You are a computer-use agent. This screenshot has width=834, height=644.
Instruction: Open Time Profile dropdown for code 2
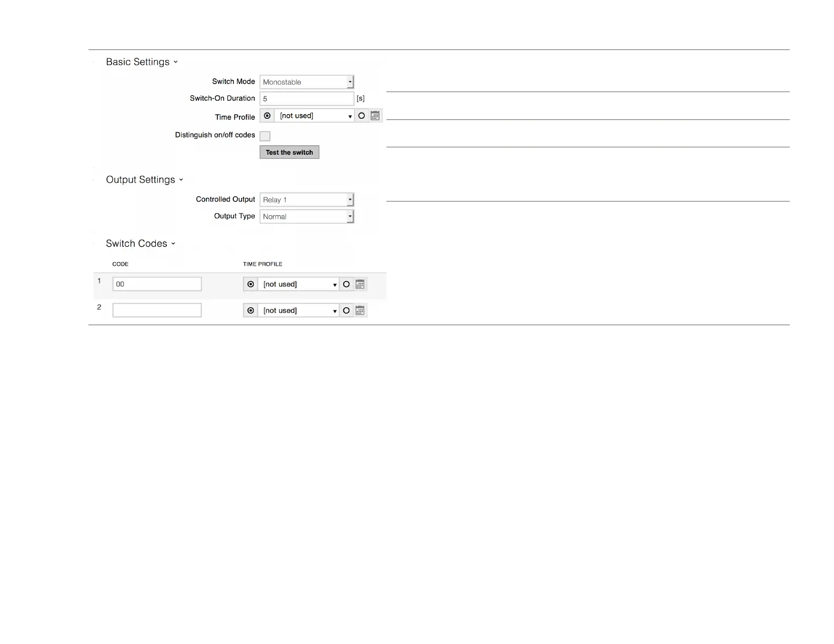(299, 310)
